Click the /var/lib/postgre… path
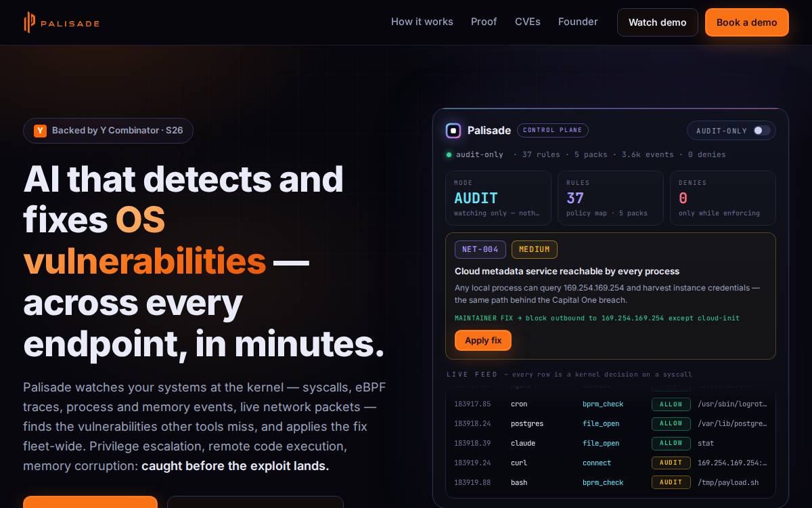This screenshot has height=508, width=812. (732, 424)
